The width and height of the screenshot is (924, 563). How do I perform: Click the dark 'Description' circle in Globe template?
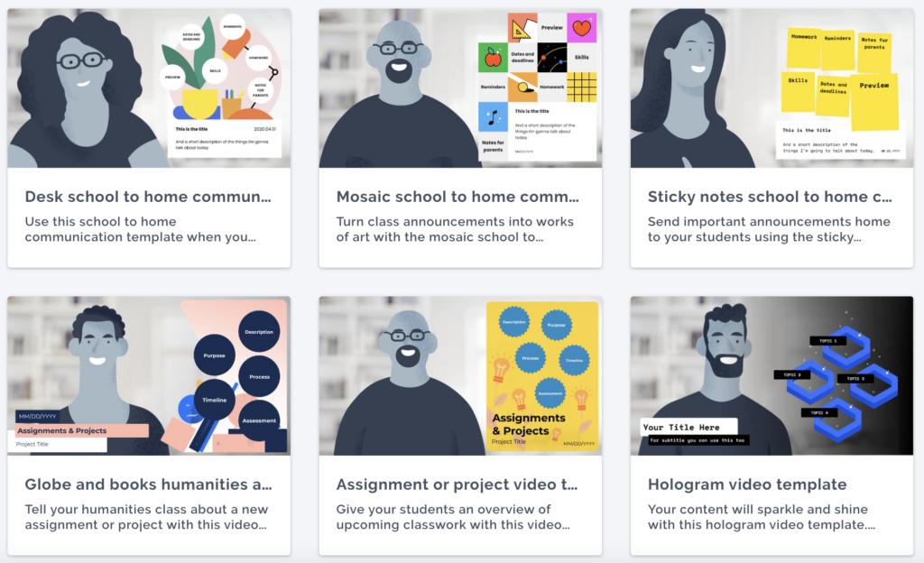click(259, 331)
